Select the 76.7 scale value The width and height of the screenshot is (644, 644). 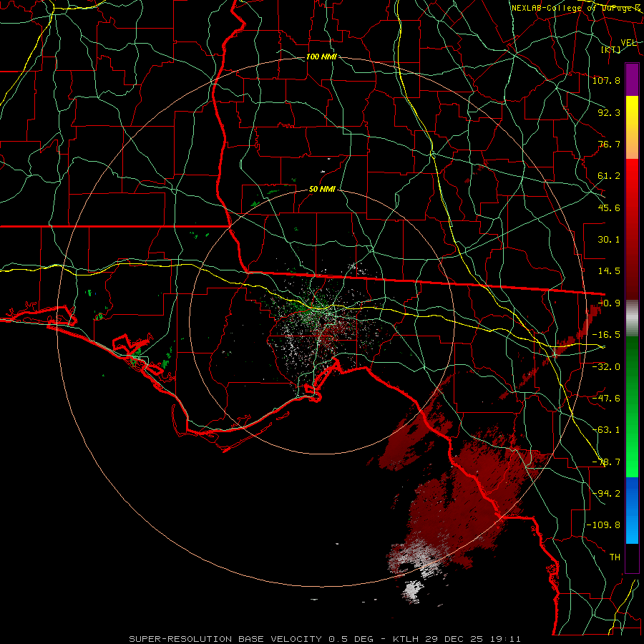(x=609, y=144)
